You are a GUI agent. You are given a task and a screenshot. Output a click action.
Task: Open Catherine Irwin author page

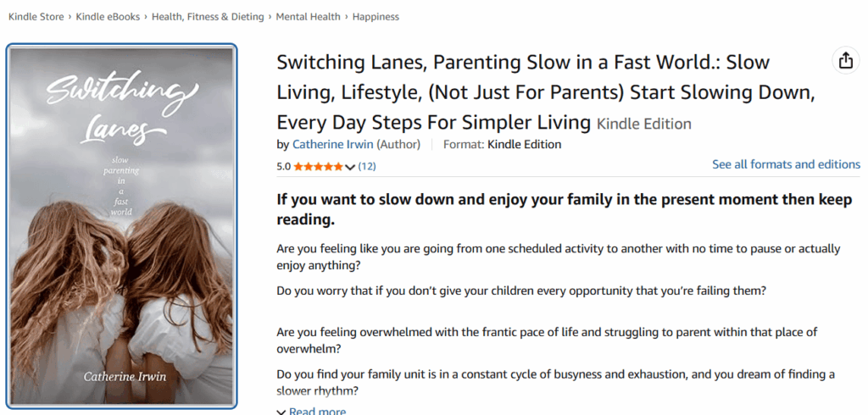[x=333, y=145]
